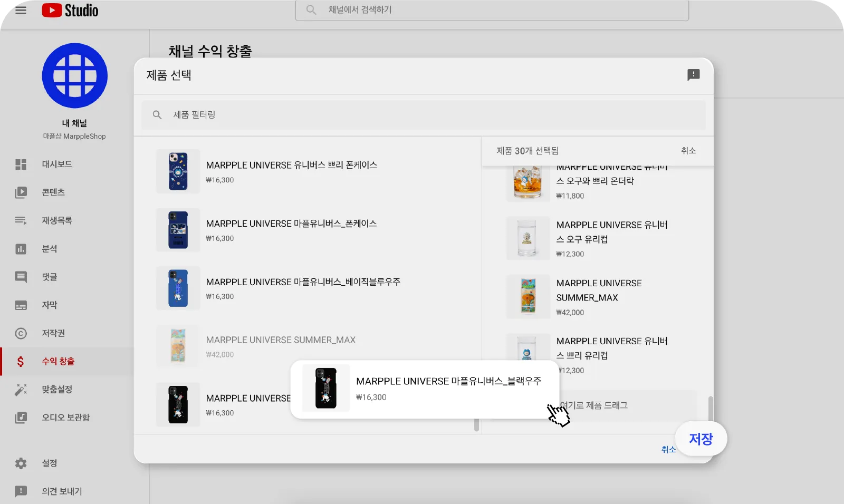Screen dimensions: 844x504
Task: Click the YouTube Studio logo
Action: (70, 10)
